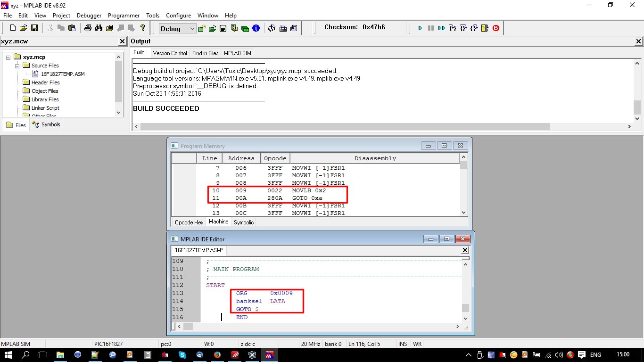This screenshot has width=644, height=362.
Task: Click the Help question mark icon
Action: tap(143, 28)
